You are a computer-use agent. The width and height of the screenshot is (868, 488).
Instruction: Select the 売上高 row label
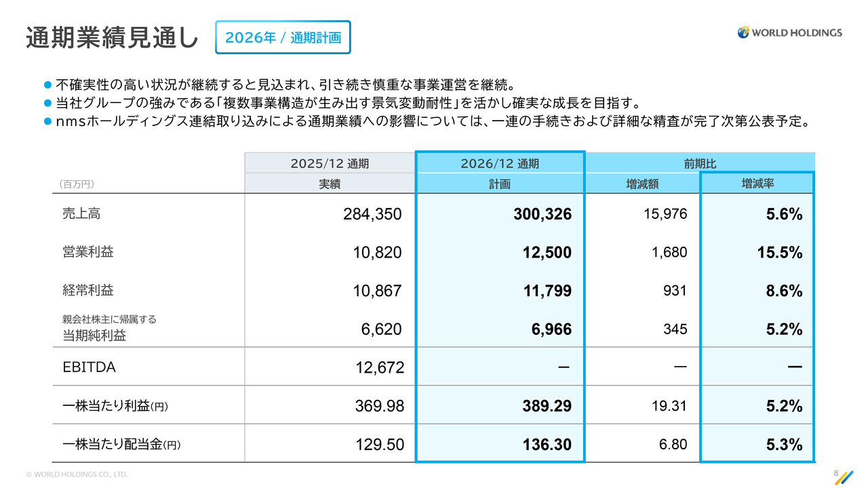coord(81,213)
